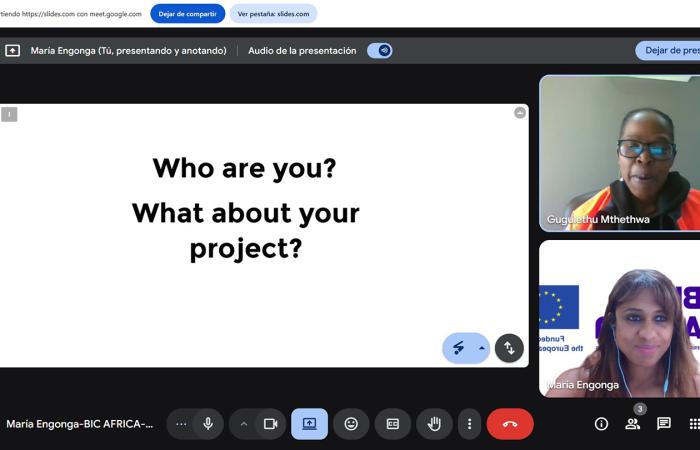Toggle Audio de la presentación switch
The image size is (700, 450).
tap(379, 51)
